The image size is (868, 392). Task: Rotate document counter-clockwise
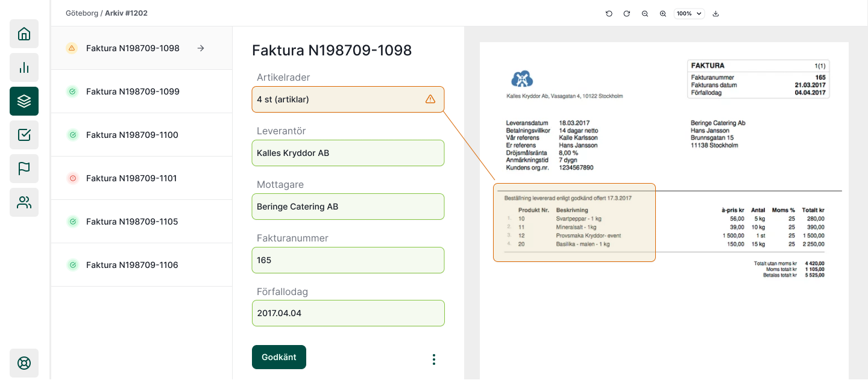click(609, 13)
